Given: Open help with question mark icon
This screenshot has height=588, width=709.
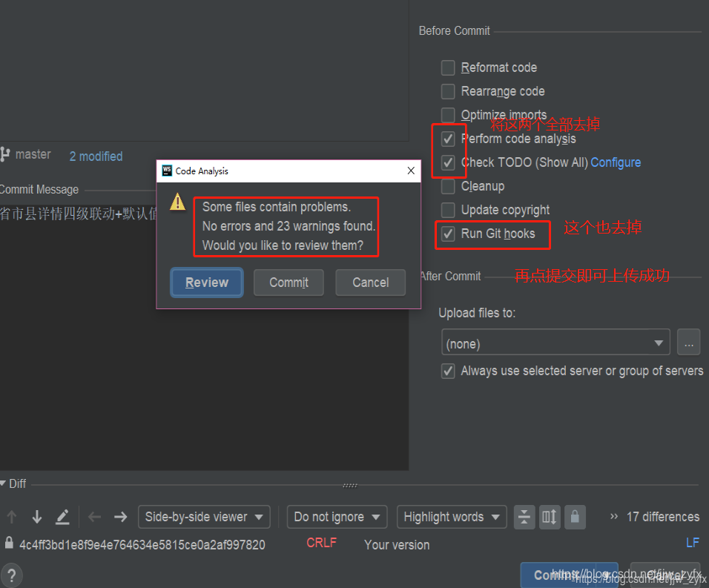Looking at the screenshot, I should click(11, 575).
